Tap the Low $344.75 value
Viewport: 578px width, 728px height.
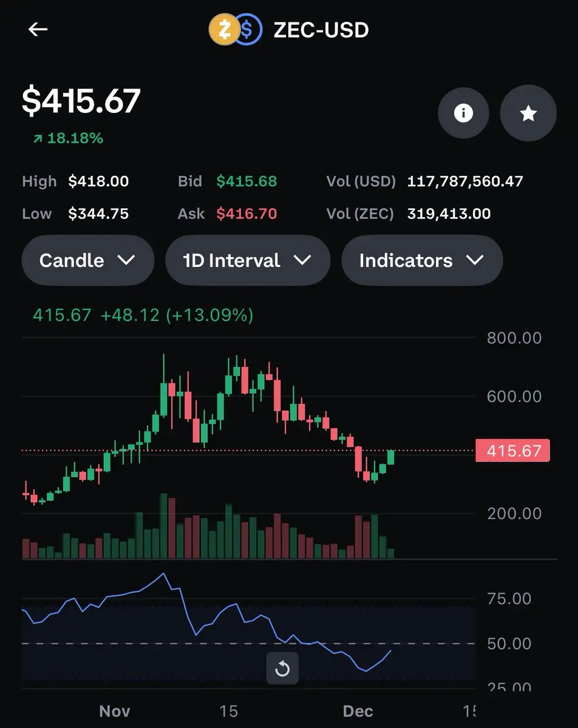(98, 214)
